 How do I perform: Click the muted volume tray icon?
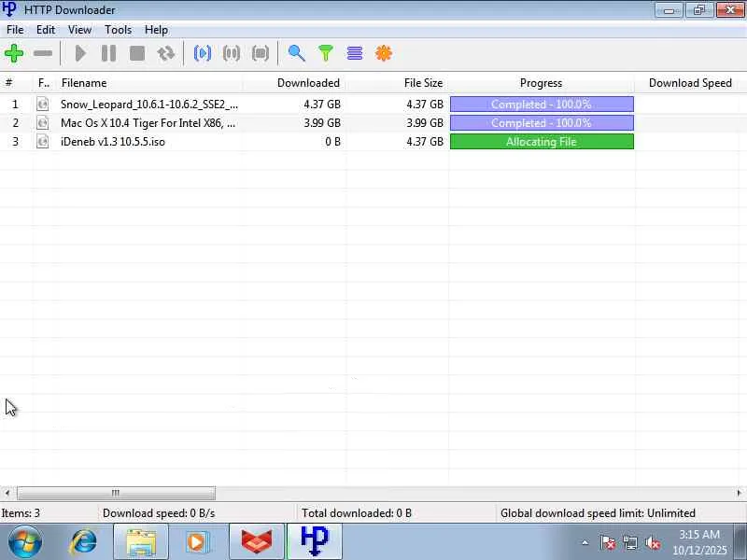coord(652,543)
